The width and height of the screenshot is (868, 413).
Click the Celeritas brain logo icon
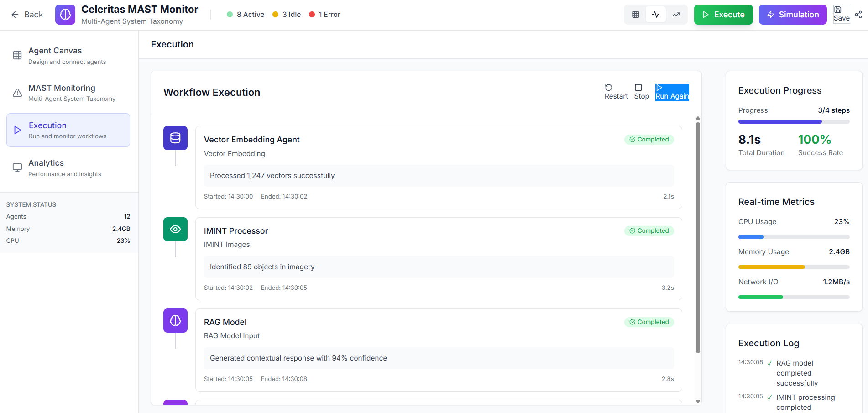tap(65, 15)
